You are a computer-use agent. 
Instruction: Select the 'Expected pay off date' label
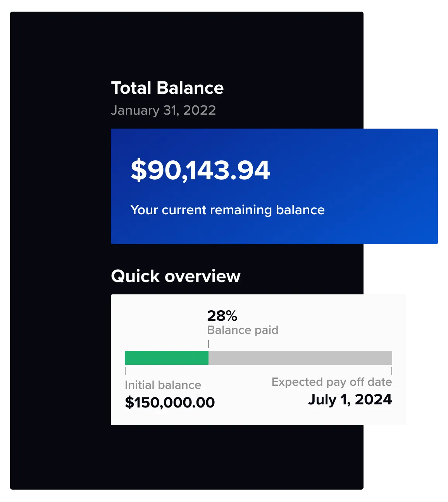pyautogui.click(x=332, y=382)
